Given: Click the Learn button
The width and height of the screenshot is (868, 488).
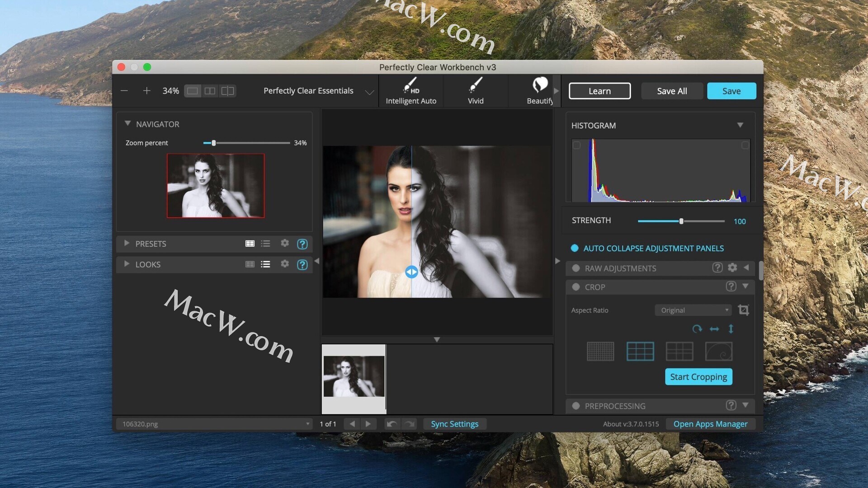Looking at the screenshot, I should coord(599,91).
